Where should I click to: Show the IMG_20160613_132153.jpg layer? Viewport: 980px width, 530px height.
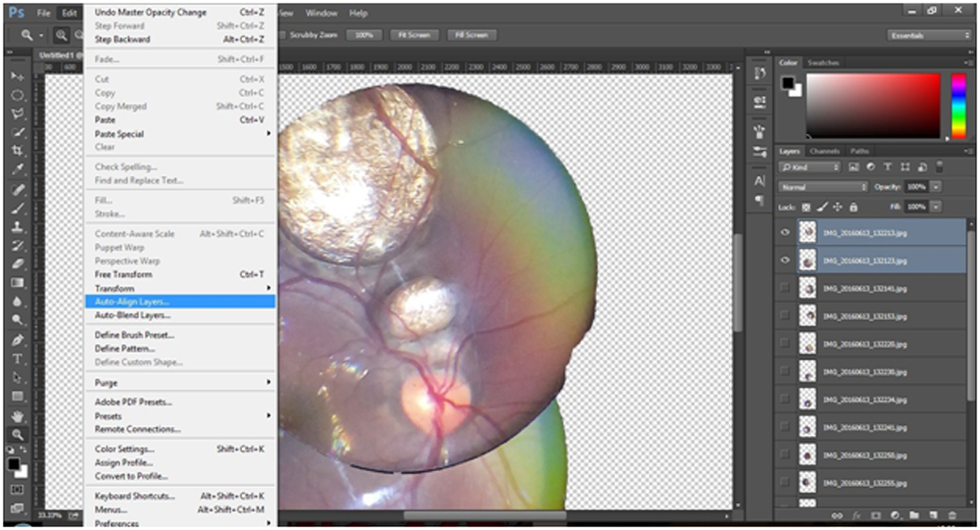click(785, 315)
